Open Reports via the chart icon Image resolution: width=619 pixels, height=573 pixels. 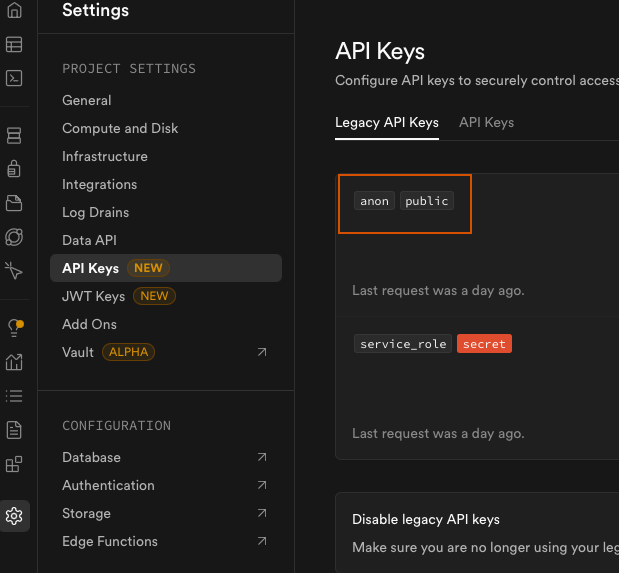coord(14,362)
